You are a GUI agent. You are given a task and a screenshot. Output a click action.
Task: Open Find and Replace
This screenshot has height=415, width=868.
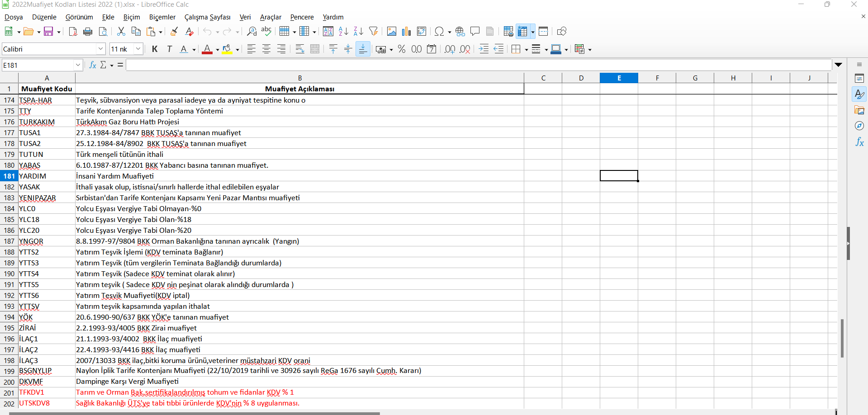coord(252,31)
